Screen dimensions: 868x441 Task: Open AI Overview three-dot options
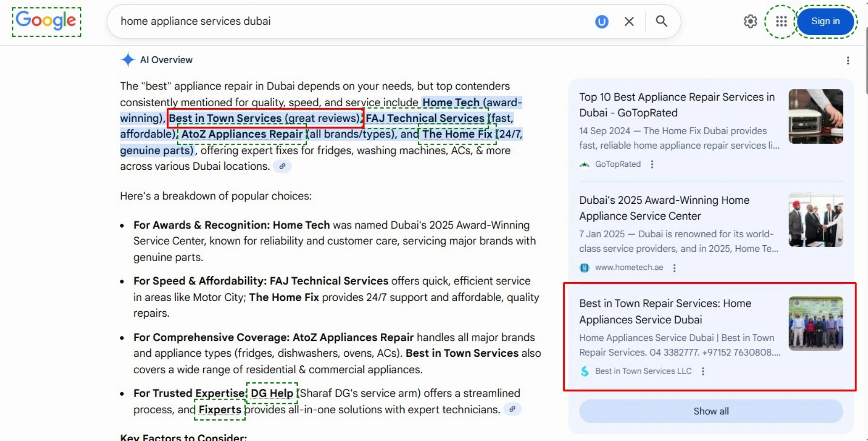[x=847, y=60]
